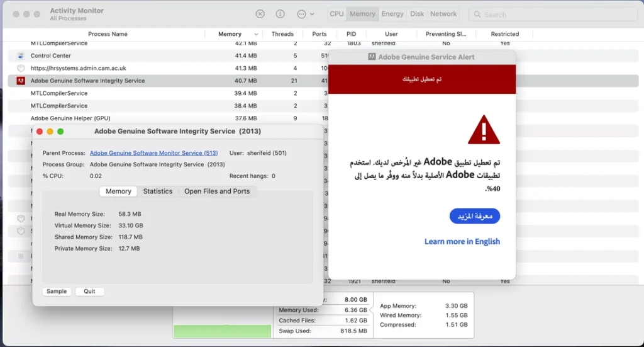The image size is (644, 347).
Task: Sort by the User column header
Action: 391,34
